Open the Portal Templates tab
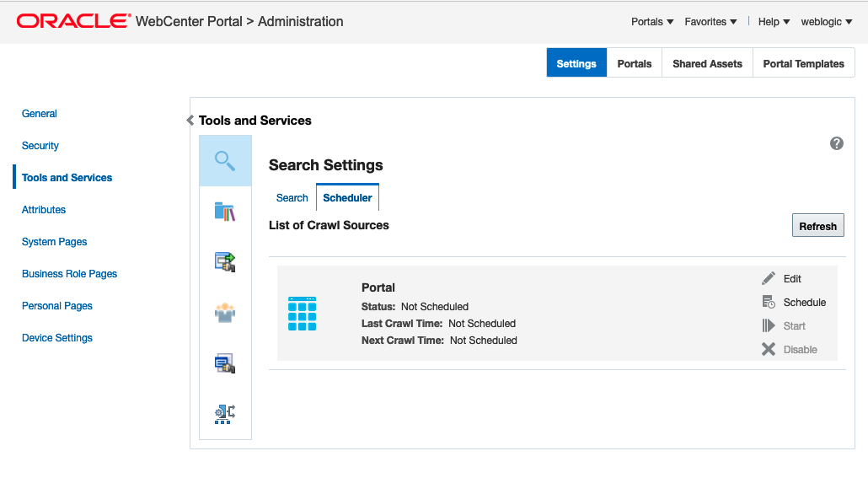868x494 pixels. (804, 63)
